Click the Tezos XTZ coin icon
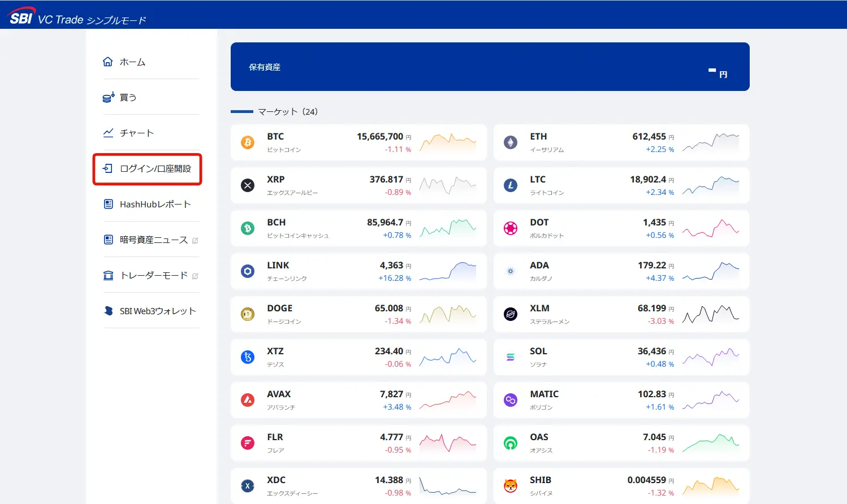Screen dimensions: 847x504 click(x=248, y=357)
